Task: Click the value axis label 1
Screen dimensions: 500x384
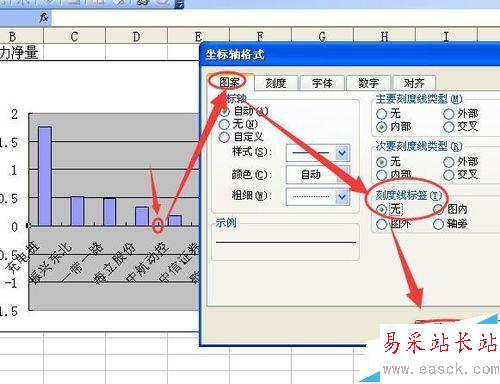Action: pyautogui.click(x=14, y=171)
